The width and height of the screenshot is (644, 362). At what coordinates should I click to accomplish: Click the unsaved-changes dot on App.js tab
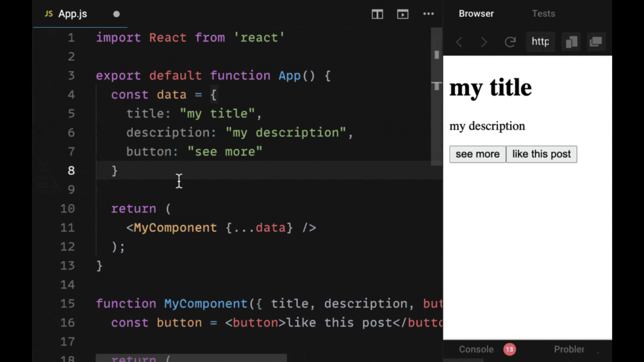[x=116, y=13]
